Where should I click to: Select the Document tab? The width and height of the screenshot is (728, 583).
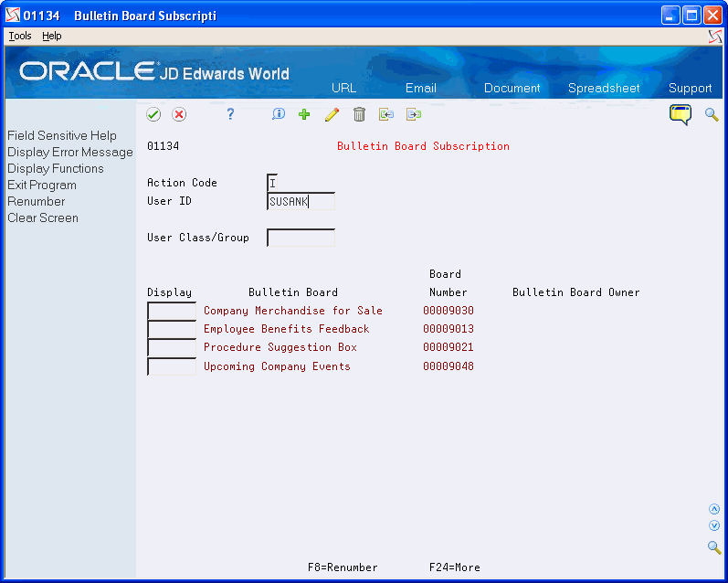(512, 88)
